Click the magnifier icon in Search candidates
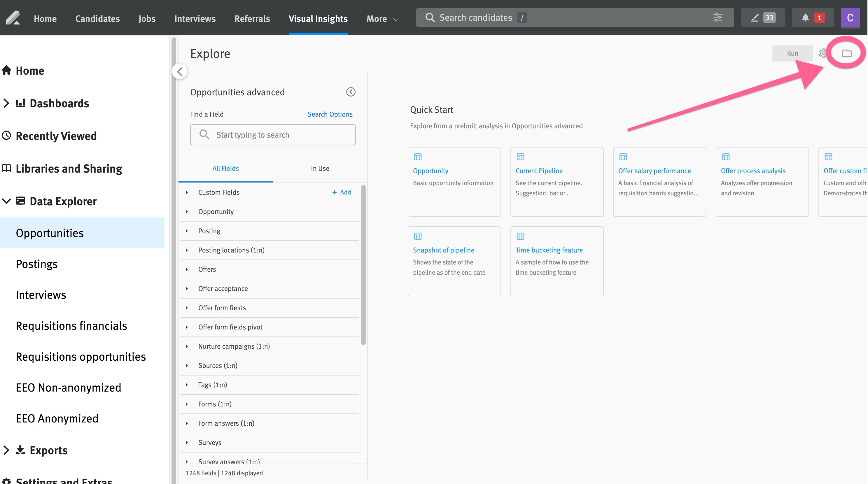The width and height of the screenshot is (868, 484). point(430,17)
